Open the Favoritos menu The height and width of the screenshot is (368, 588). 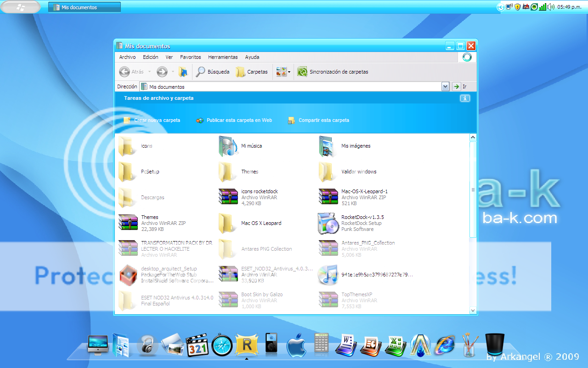coord(190,57)
